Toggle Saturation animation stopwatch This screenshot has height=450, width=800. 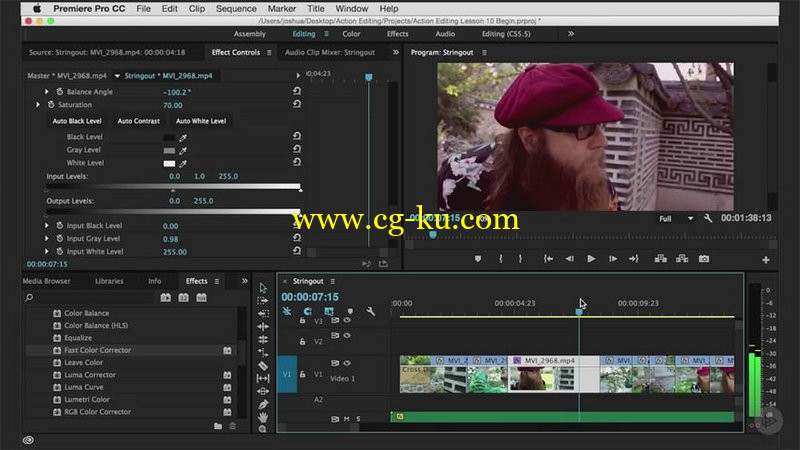click(51, 105)
